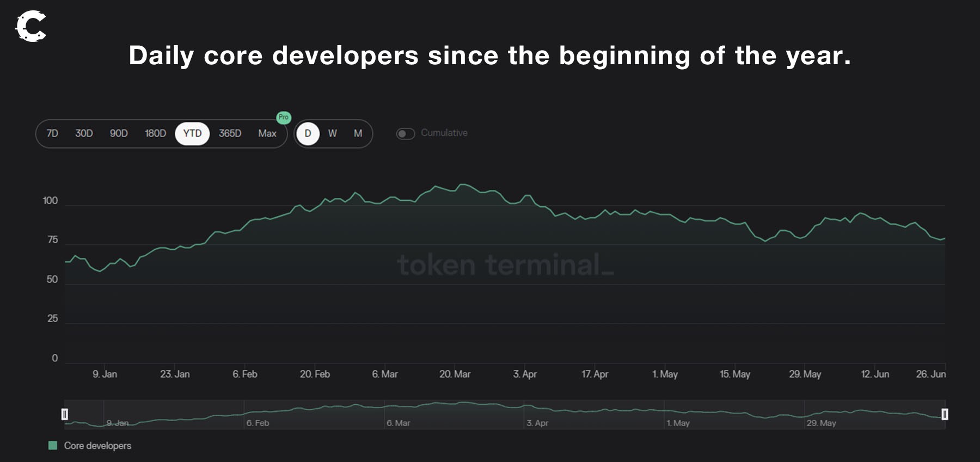Click the token terminal watermark text

(505, 266)
